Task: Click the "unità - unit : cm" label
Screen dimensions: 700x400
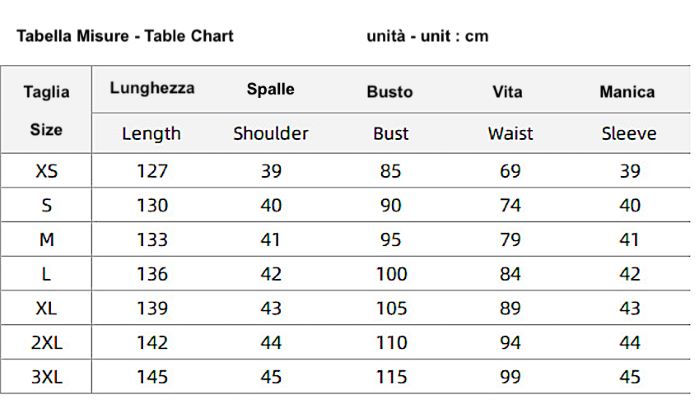Action: 427,36
